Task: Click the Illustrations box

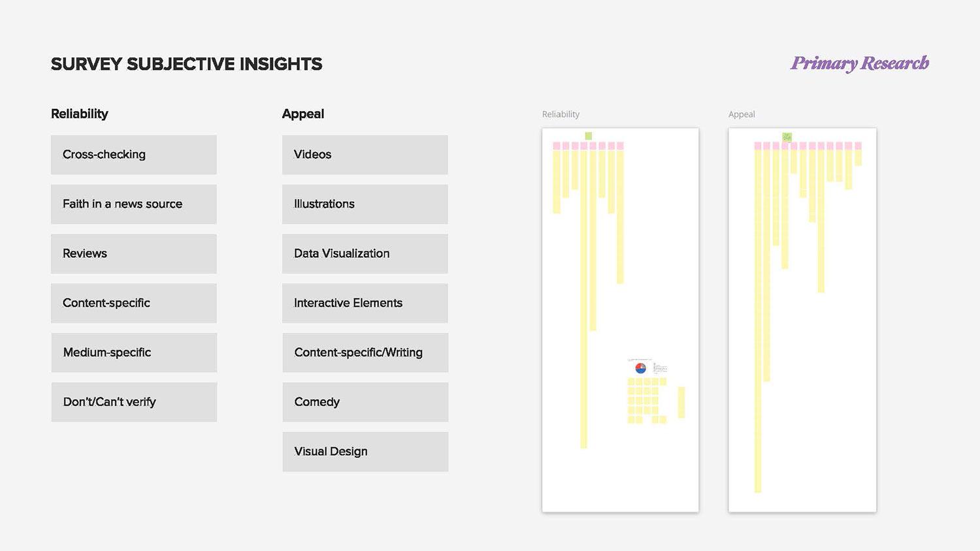Action: 365,204
